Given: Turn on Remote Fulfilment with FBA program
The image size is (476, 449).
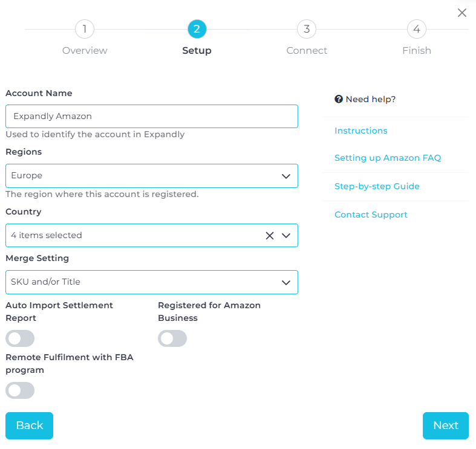Looking at the screenshot, I should (x=20, y=390).
